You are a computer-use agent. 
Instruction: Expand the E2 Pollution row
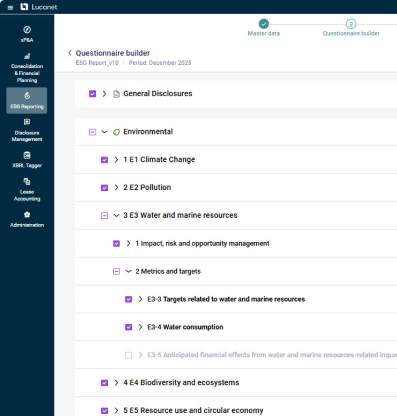[x=116, y=187]
